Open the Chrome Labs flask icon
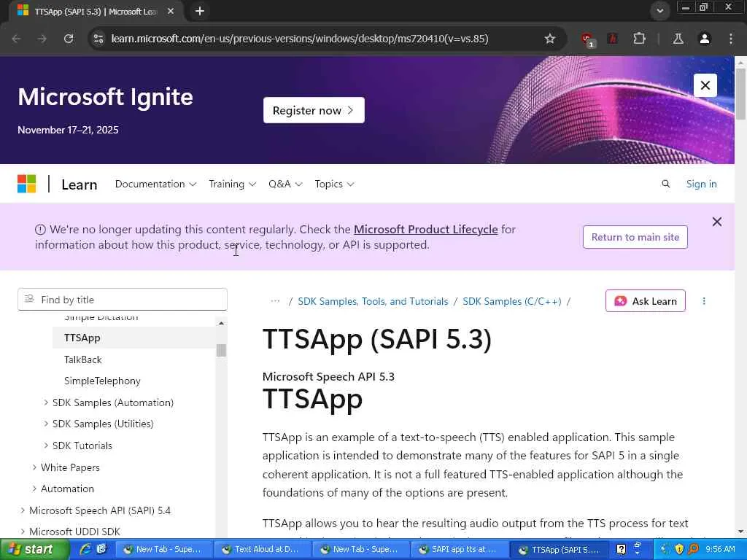This screenshot has height=560, width=747. [678, 39]
